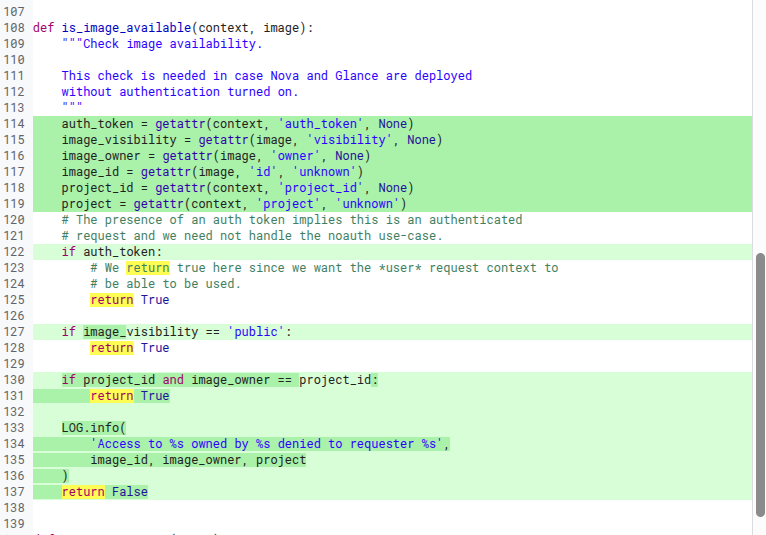Click 'return True' on line 131
Screen dimensions: 766x535
[x=130, y=396]
